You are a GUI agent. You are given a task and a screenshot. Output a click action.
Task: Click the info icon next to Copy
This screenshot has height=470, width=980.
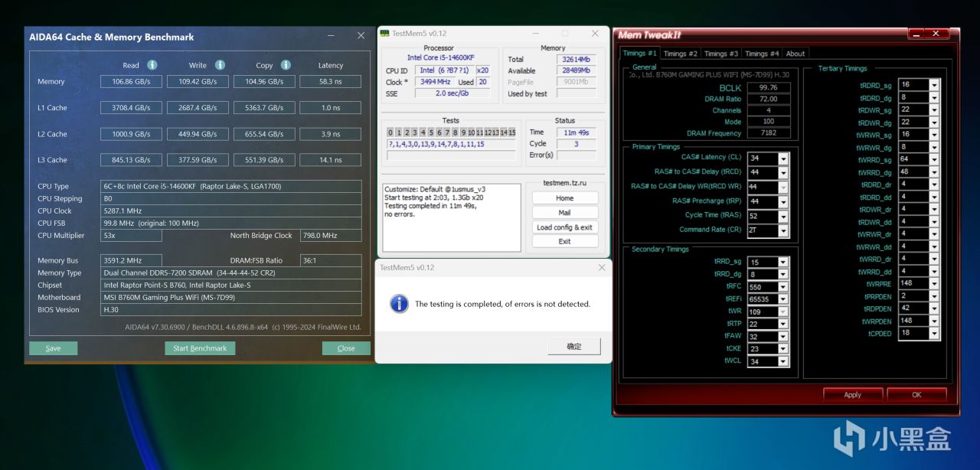click(286, 65)
